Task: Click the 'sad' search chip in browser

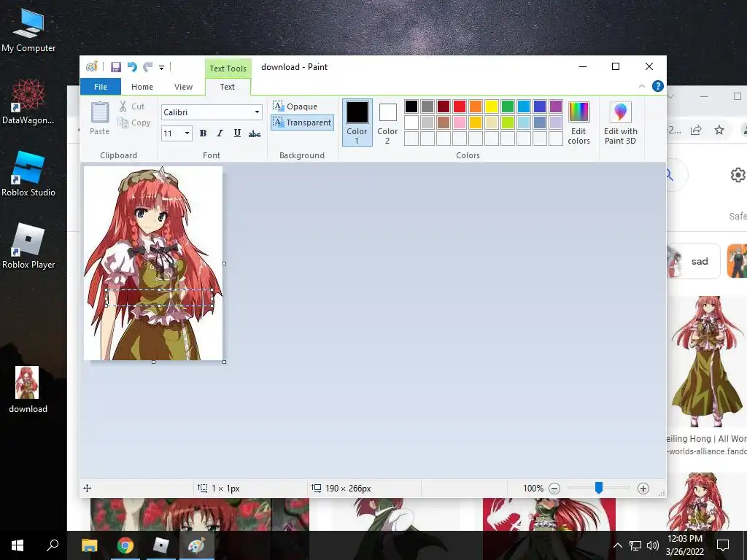Action: tap(693, 261)
